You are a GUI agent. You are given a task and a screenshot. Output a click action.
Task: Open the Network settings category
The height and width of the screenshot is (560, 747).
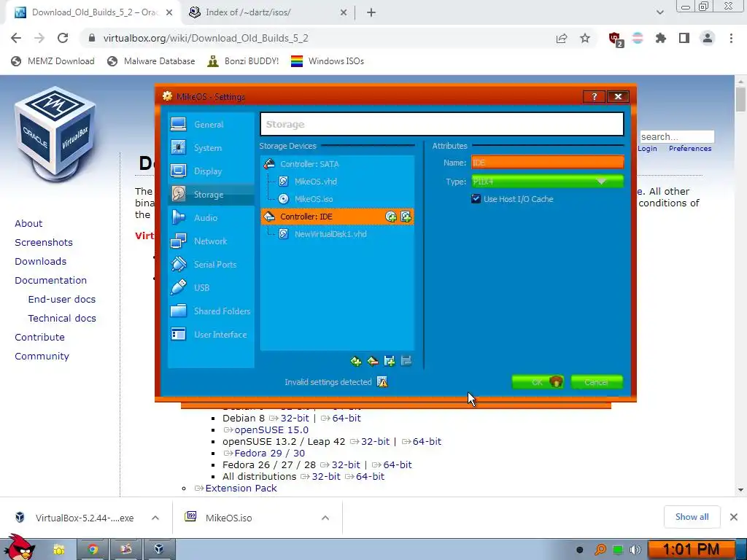point(211,241)
